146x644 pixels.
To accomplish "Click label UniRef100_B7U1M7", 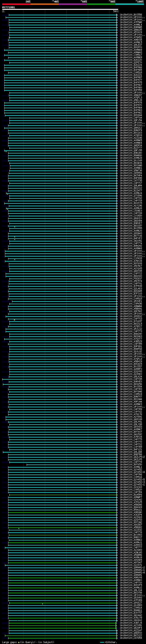I will click(x=131, y=321).
